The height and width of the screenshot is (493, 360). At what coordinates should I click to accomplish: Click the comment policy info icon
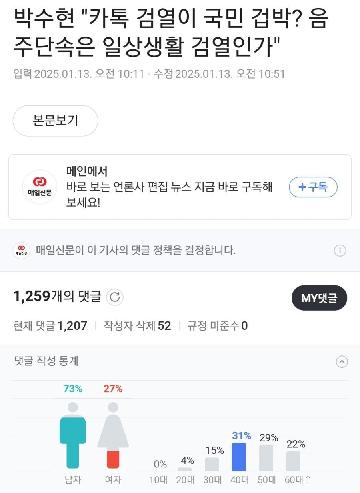[x=340, y=250]
